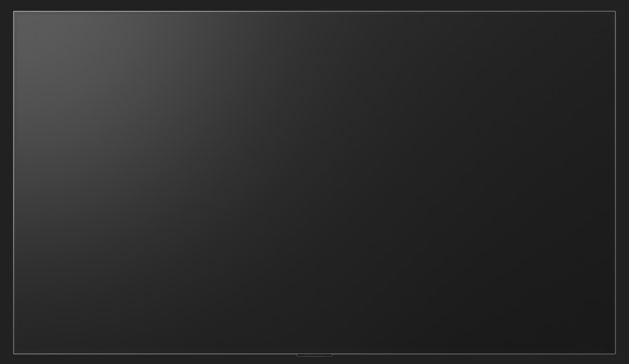
Task: Select the display's lower-left bezel corner
Action: (14, 354)
